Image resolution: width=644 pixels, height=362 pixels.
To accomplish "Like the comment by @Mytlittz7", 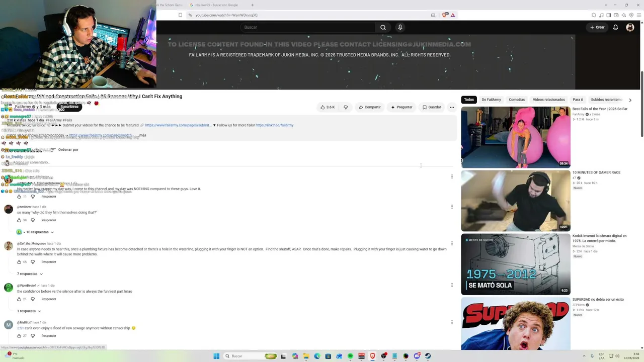I will pos(19,336).
